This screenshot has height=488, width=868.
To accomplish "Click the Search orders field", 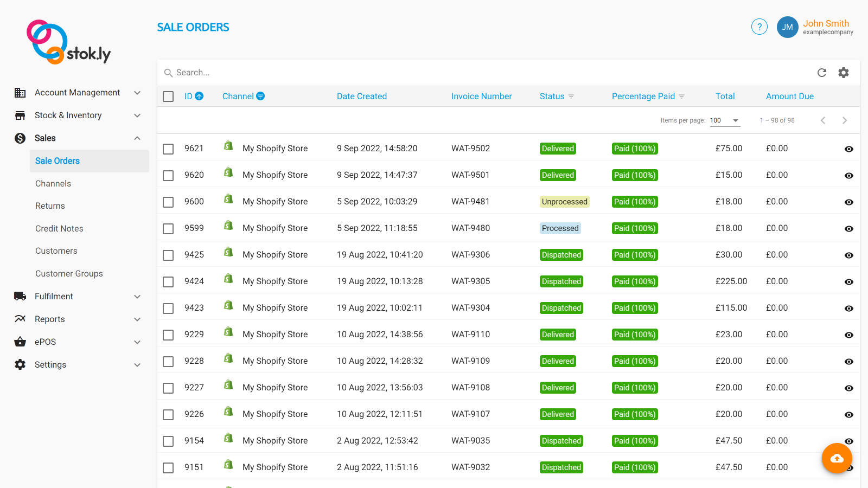I will [380, 73].
